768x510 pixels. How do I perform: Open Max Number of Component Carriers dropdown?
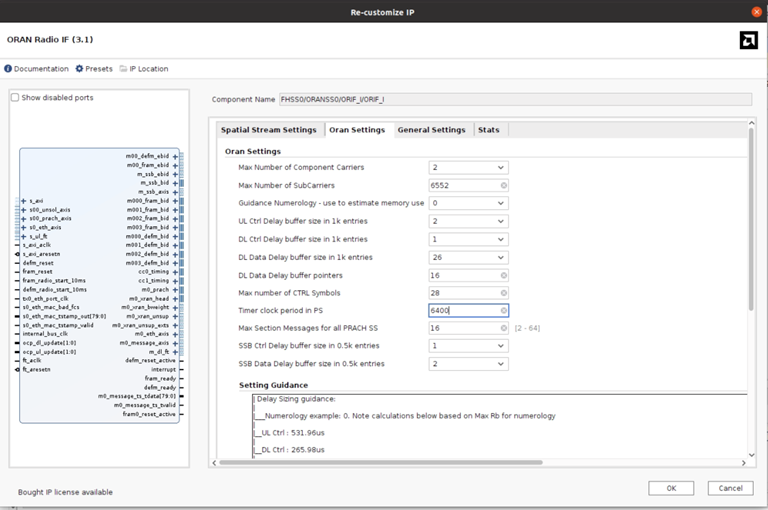pos(500,167)
